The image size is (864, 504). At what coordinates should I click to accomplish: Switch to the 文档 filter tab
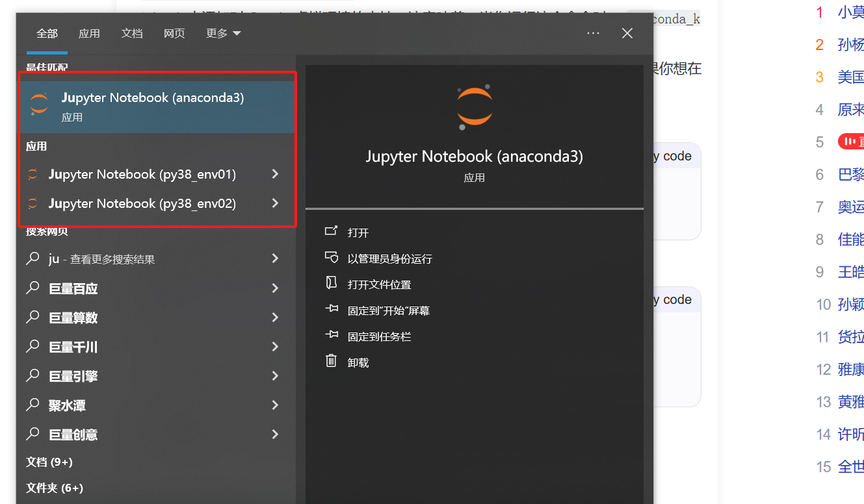click(x=132, y=33)
